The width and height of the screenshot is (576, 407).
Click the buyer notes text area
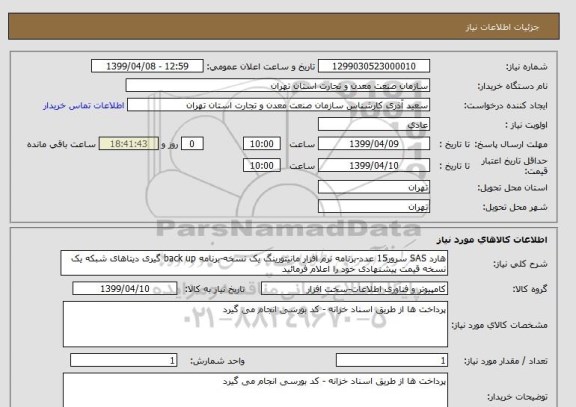[255, 390]
